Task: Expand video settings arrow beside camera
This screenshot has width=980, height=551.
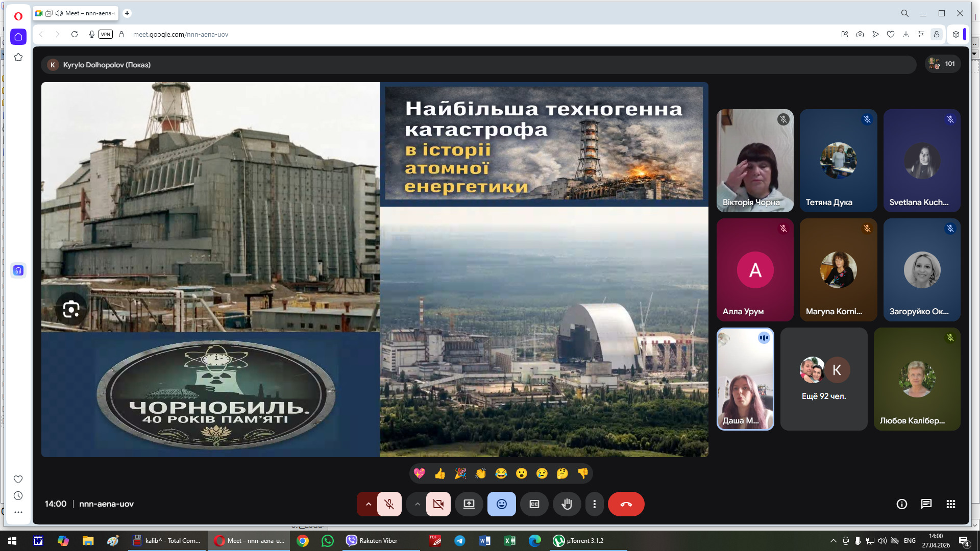Action: click(x=417, y=504)
